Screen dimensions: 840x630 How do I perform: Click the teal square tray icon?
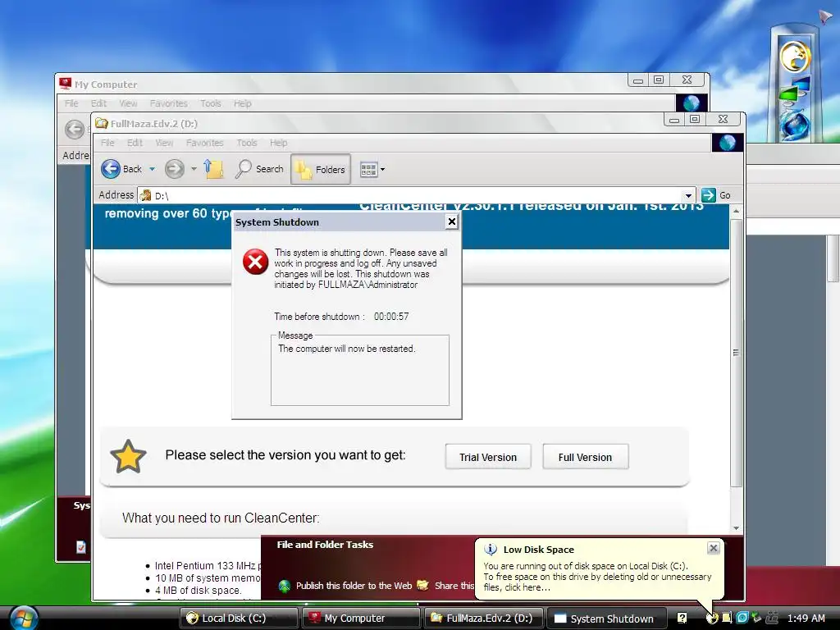pyautogui.click(x=742, y=618)
